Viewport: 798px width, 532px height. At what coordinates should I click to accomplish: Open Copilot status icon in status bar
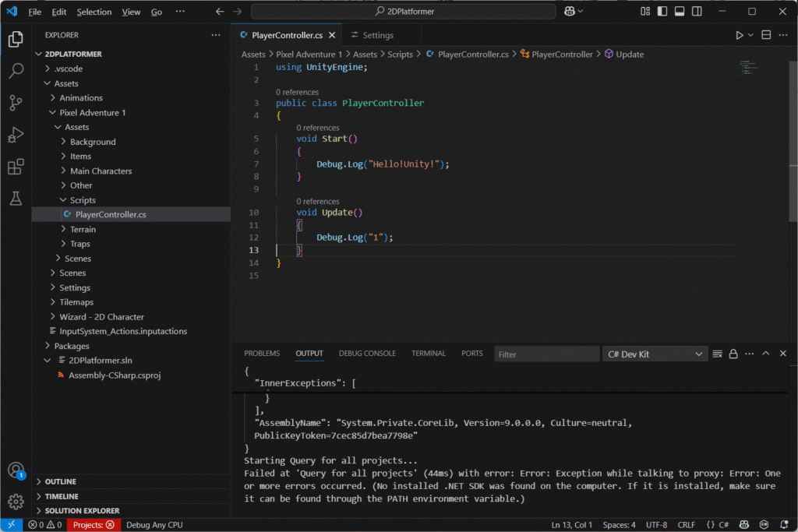point(744,524)
